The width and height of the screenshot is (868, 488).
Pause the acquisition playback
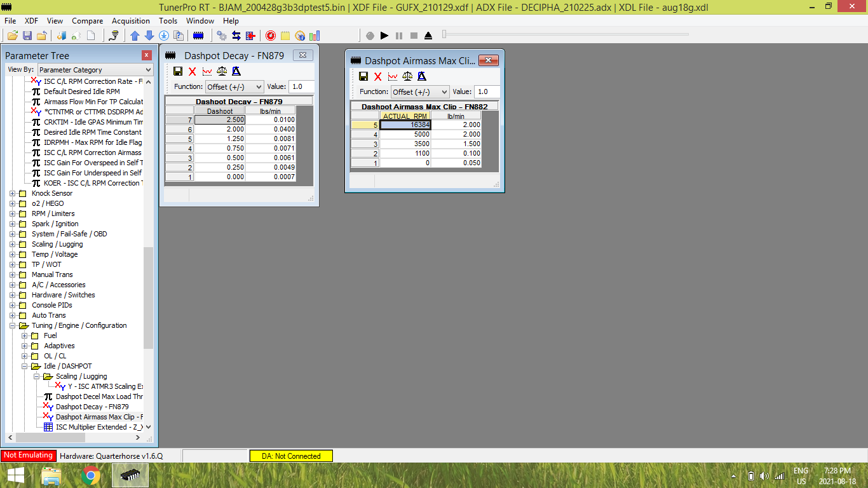coord(399,36)
